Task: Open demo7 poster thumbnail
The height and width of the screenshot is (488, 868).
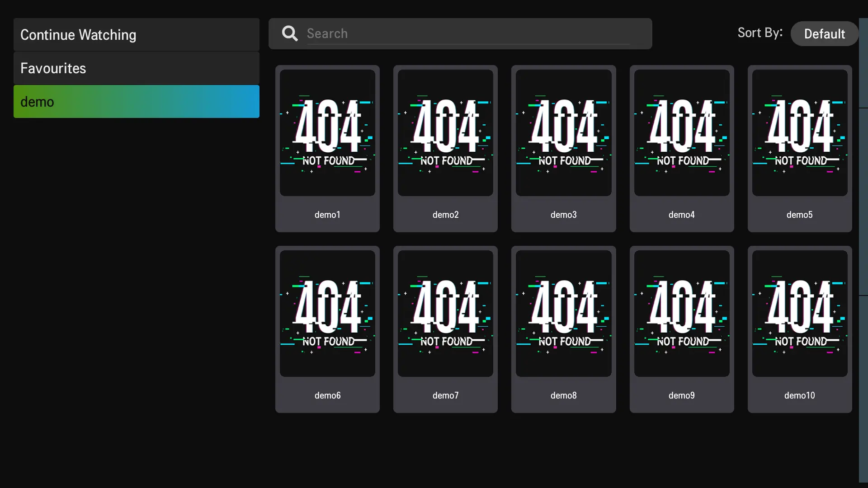Action: click(445, 314)
